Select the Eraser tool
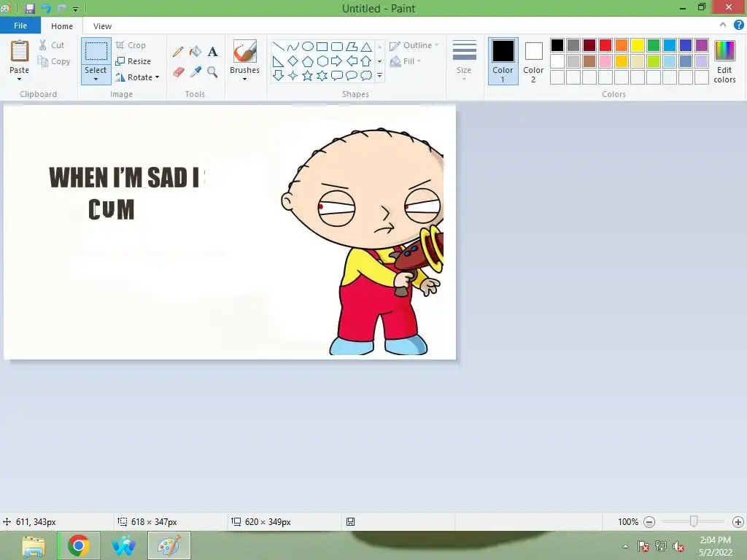This screenshot has height=560, width=747. [178, 72]
